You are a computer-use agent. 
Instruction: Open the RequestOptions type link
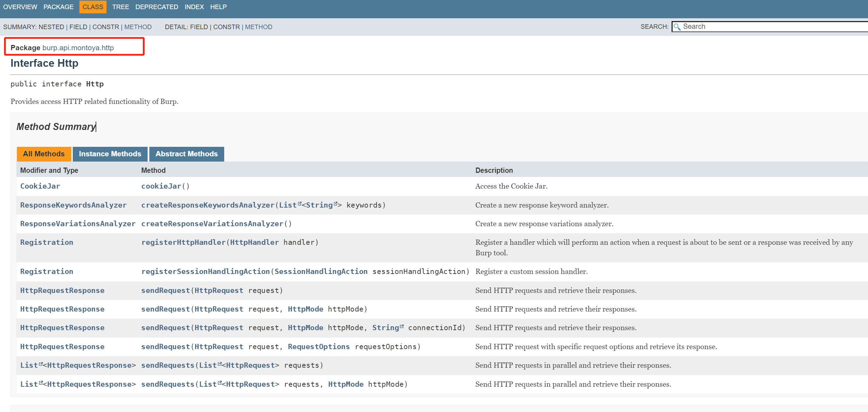(x=318, y=347)
